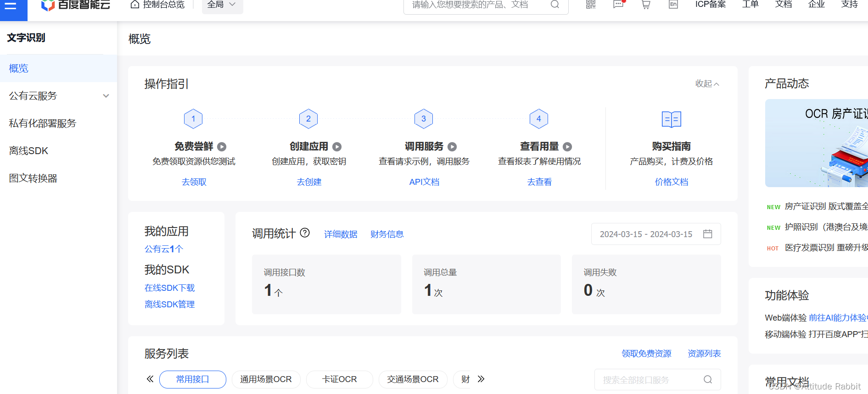
Task: Open 工单 in top menu
Action: pos(750,5)
